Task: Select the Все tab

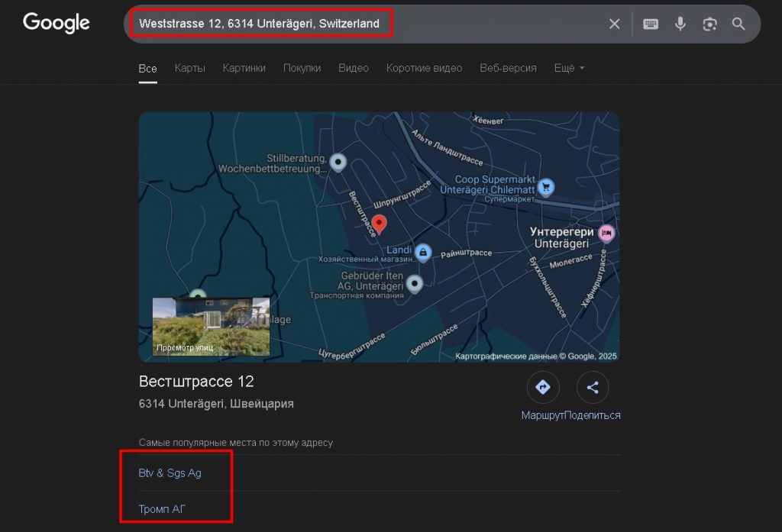Action: [x=147, y=68]
